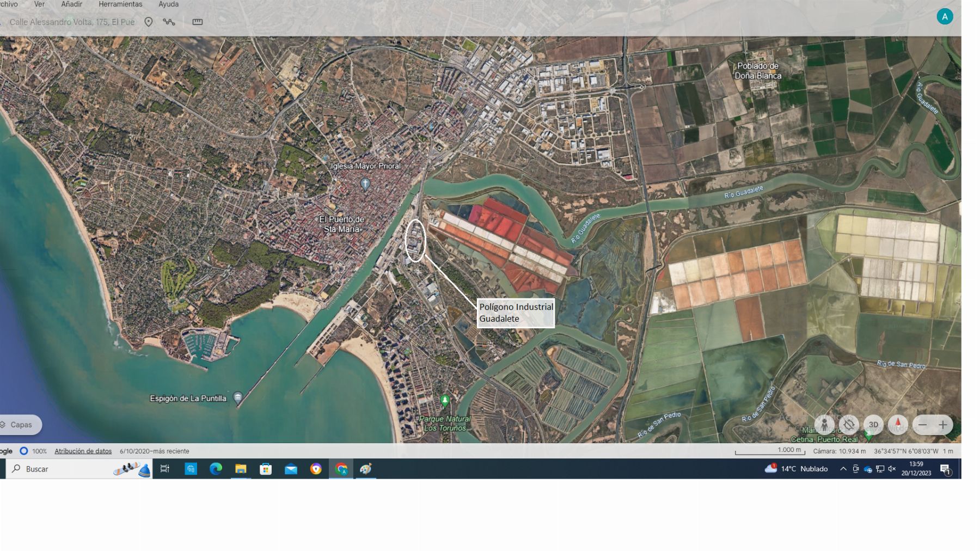980x551 pixels.
Task: Toggle the muted volume icon in taskbar
Action: [x=892, y=469]
